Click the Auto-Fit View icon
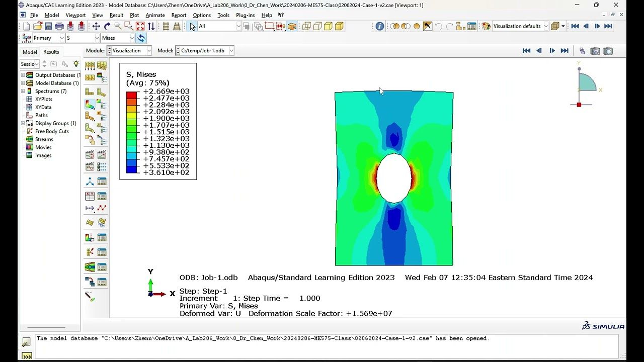 point(140,26)
